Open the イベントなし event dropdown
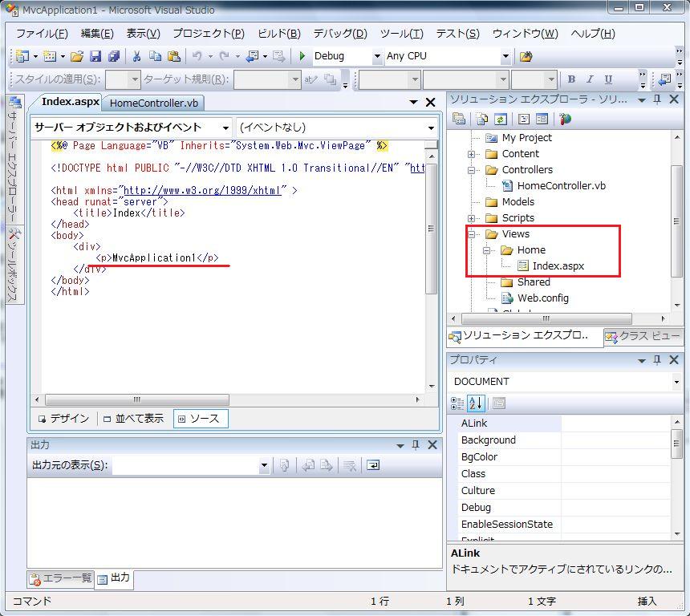The height and width of the screenshot is (616, 690). [431, 127]
